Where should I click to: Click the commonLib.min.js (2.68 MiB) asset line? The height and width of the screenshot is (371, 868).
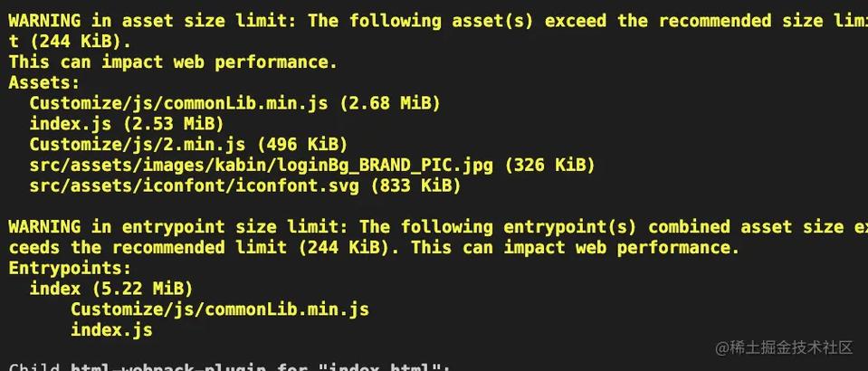234,103
